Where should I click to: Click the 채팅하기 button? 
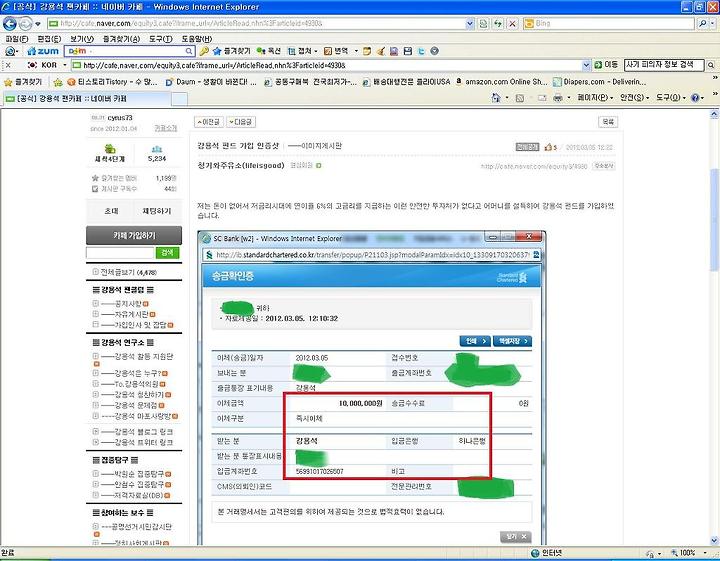157,211
